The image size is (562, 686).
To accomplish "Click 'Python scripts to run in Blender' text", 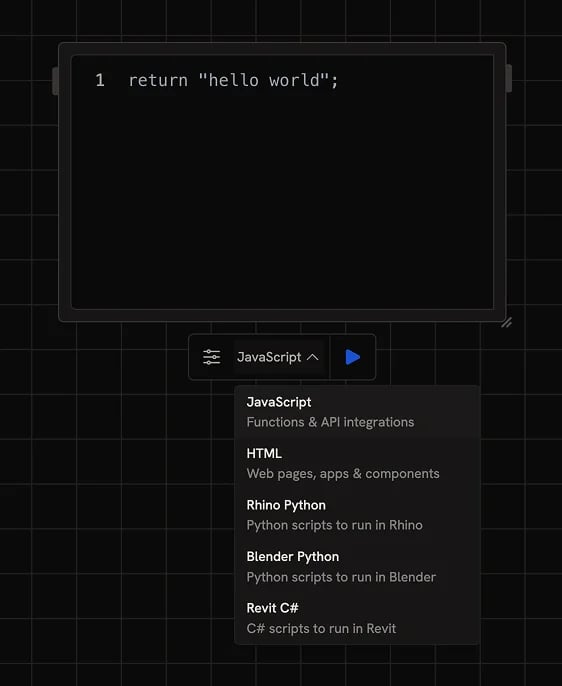I will point(341,577).
